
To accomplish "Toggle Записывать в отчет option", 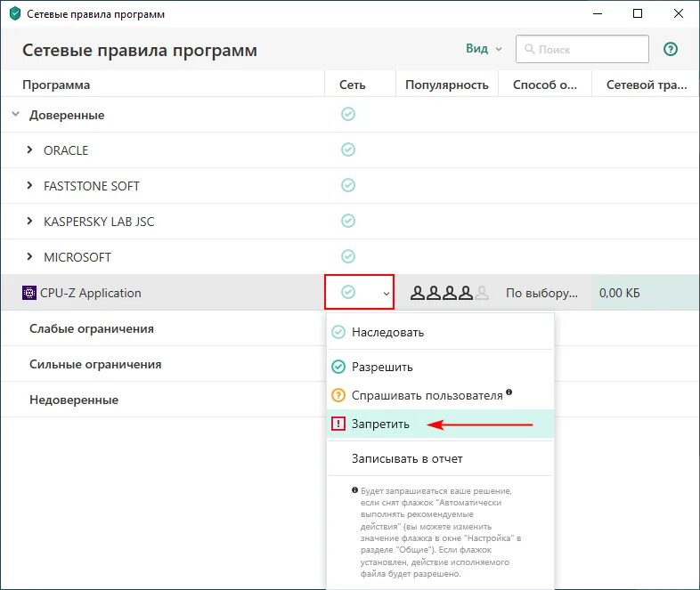I will pyautogui.click(x=440, y=458).
